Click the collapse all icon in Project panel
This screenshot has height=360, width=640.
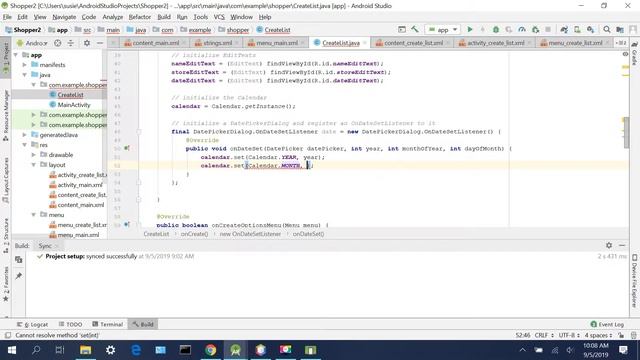(71, 43)
